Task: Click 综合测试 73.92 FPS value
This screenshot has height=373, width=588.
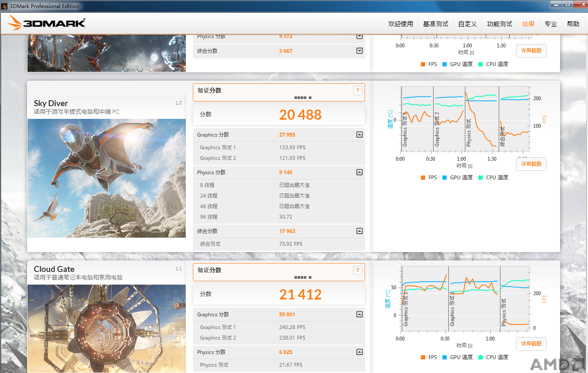Action: [291, 244]
